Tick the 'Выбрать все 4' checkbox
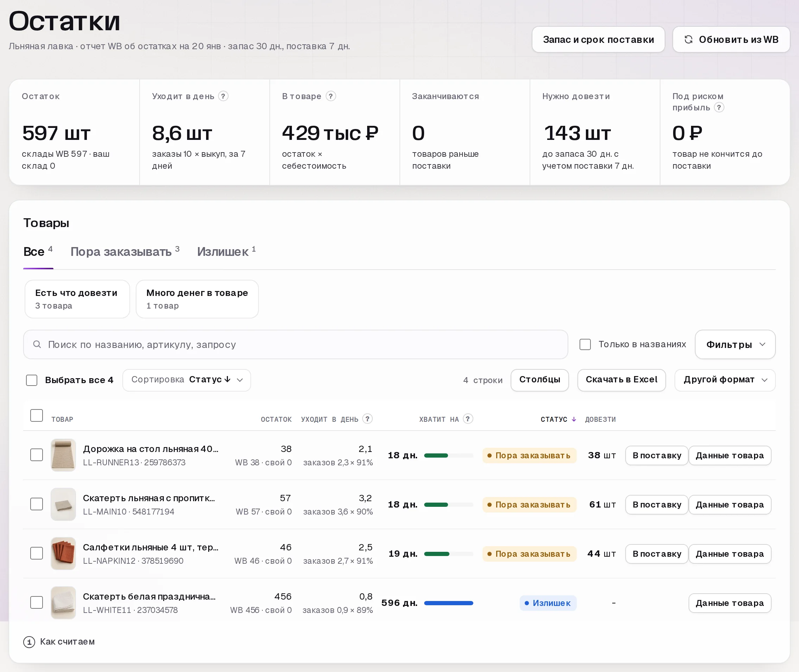Viewport: 799px width, 672px height. click(x=32, y=380)
